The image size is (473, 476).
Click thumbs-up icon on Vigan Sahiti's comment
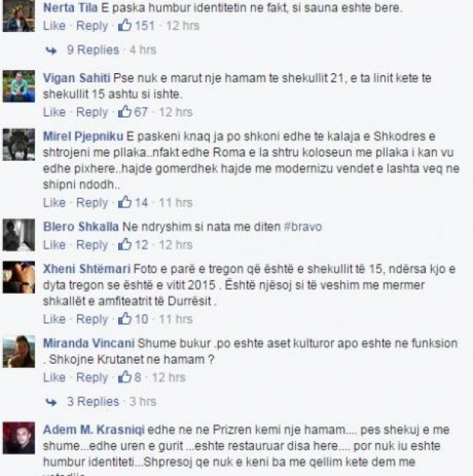tap(124, 111)
